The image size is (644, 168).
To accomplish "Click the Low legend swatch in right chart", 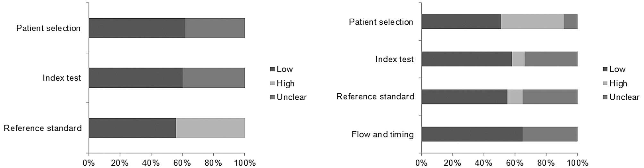I will point(605,69).
